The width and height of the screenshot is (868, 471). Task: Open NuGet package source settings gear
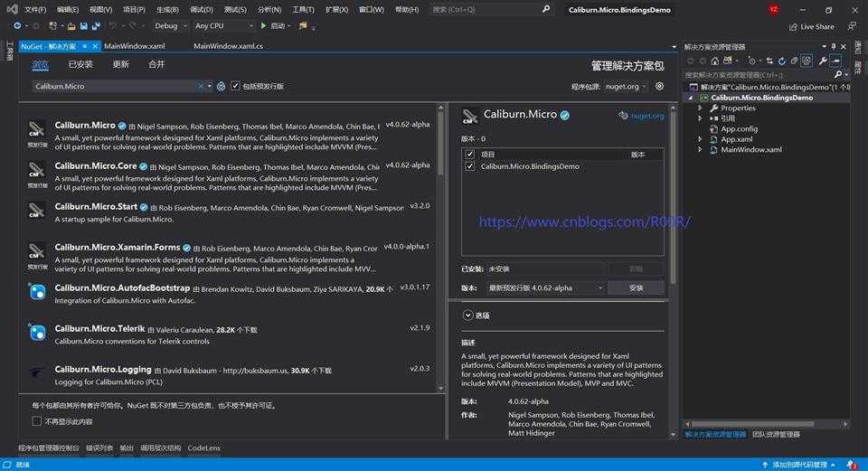[659, 87]
